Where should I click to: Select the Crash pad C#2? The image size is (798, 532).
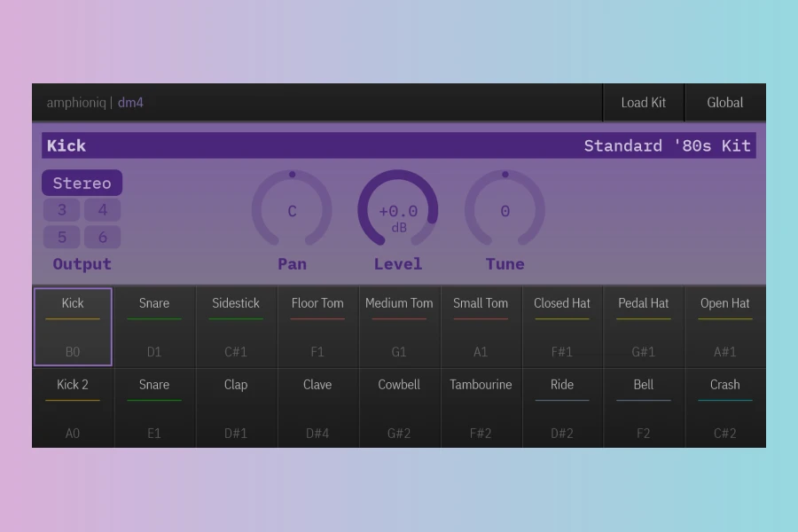pyautogui.click(x=725, y=408)
